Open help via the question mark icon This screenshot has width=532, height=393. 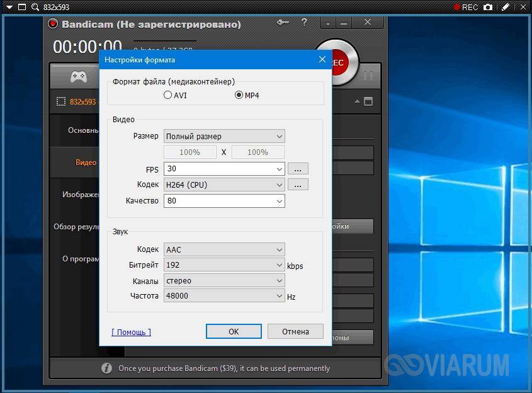304,23
